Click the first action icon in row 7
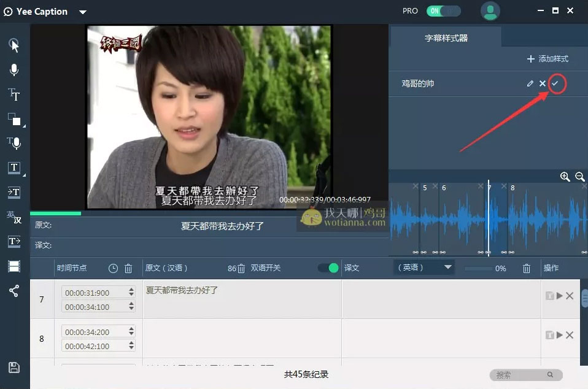Viewport: 588px width, 389px height. pos(550,296)
